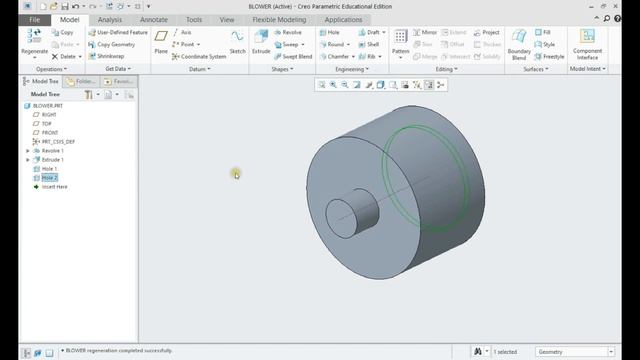This screenshot has height=360, width=640.
Task: Switch to the Analysis ribbon tab
Action: (109, 20)
